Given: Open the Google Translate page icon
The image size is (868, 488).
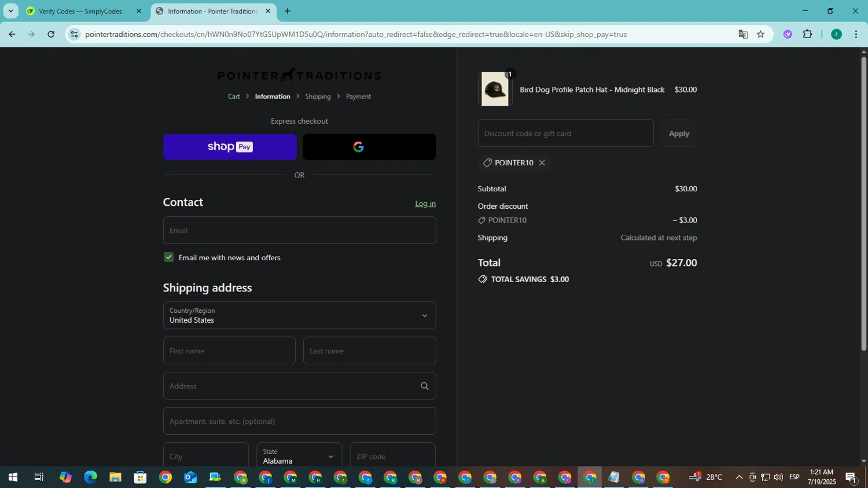Looking at the screenshot, I should coord(743,34).
